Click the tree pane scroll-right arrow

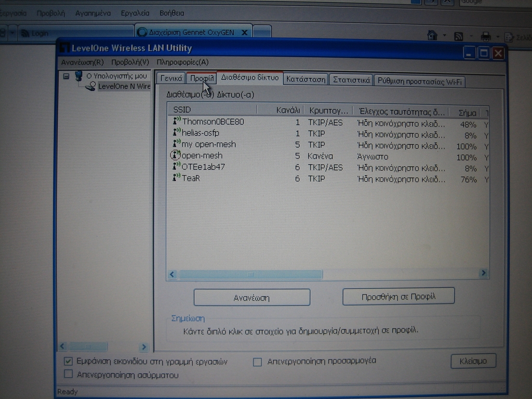pyautogui.click(x=144, y=347)
